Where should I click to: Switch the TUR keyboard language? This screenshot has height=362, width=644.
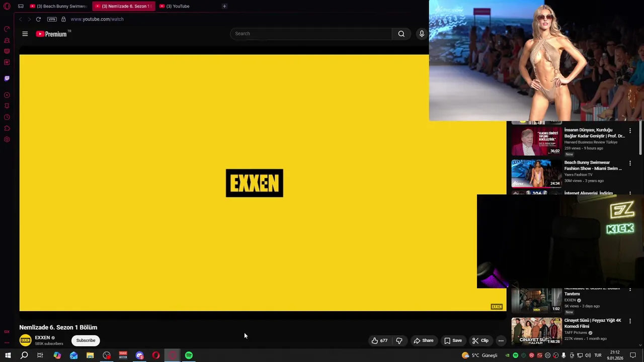tap(598, 355)
